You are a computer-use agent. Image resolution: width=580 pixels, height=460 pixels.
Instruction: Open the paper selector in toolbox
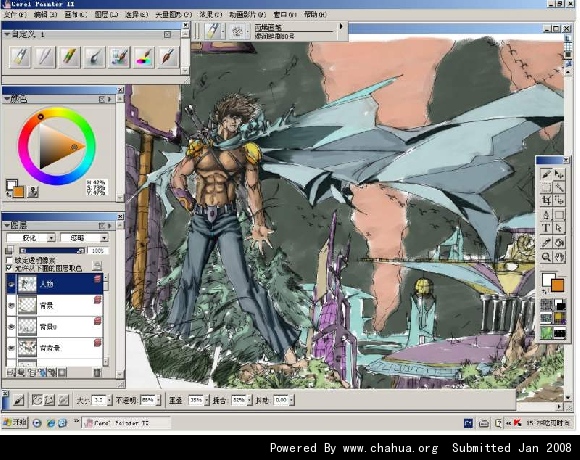click(x=546, y=305)
